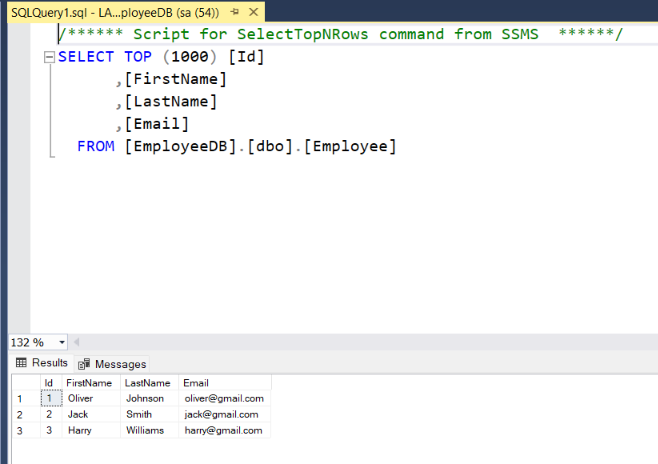The image size is (658, 464).
Task: Click [Email] in the query editor
Action: click(x=157, y=124)
